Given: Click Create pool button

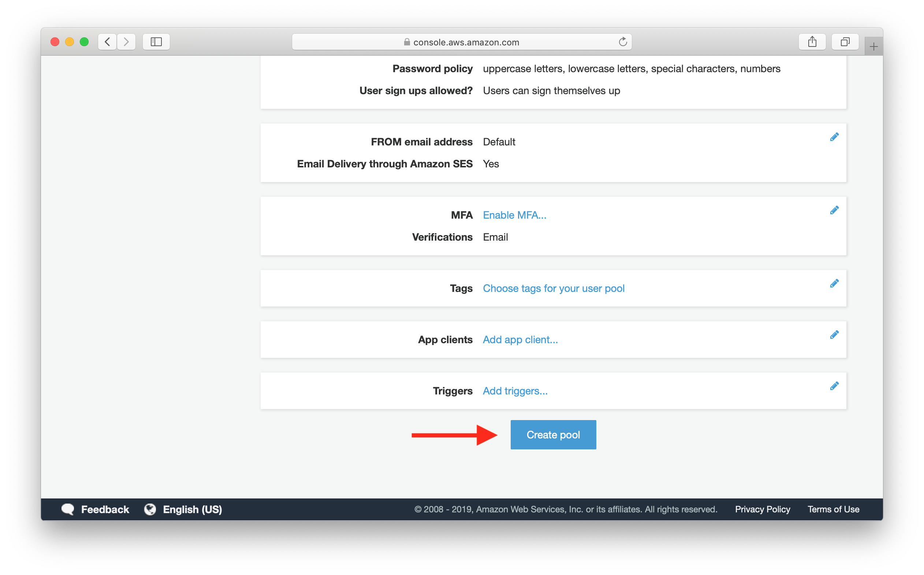Looking at the screenshot, I should point(553,434).
